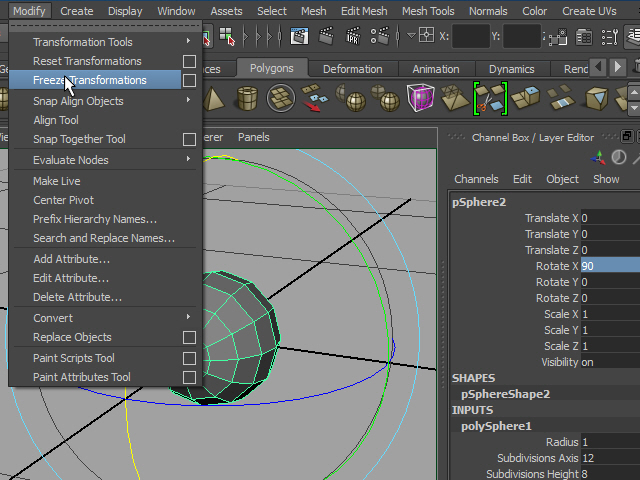The height and width of the screenshot is (480, 640).
Task: Select polySphere1 input node
Action: 496,426
